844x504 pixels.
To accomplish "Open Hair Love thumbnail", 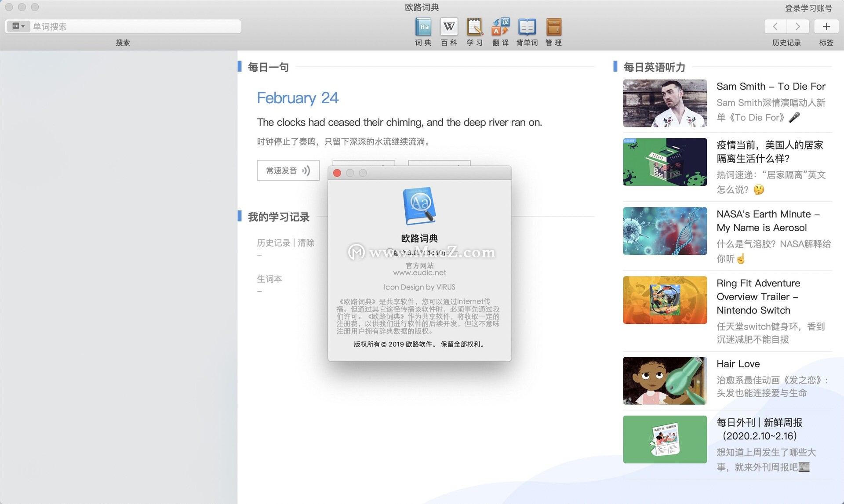I will pos(665,381).
